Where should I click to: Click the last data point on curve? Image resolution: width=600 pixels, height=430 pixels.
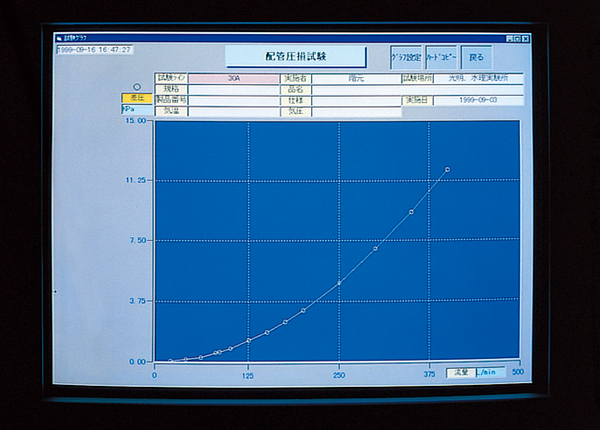coord(447,169)
